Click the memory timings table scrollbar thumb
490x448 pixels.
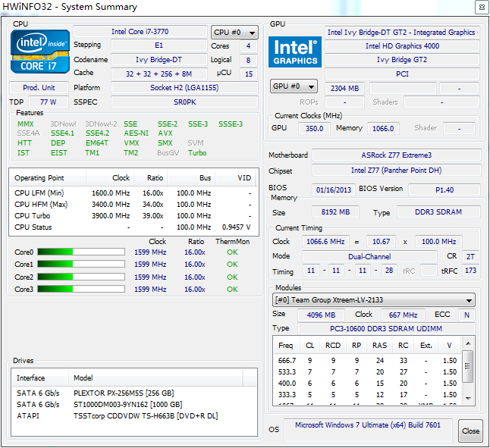tap(468, 366)
